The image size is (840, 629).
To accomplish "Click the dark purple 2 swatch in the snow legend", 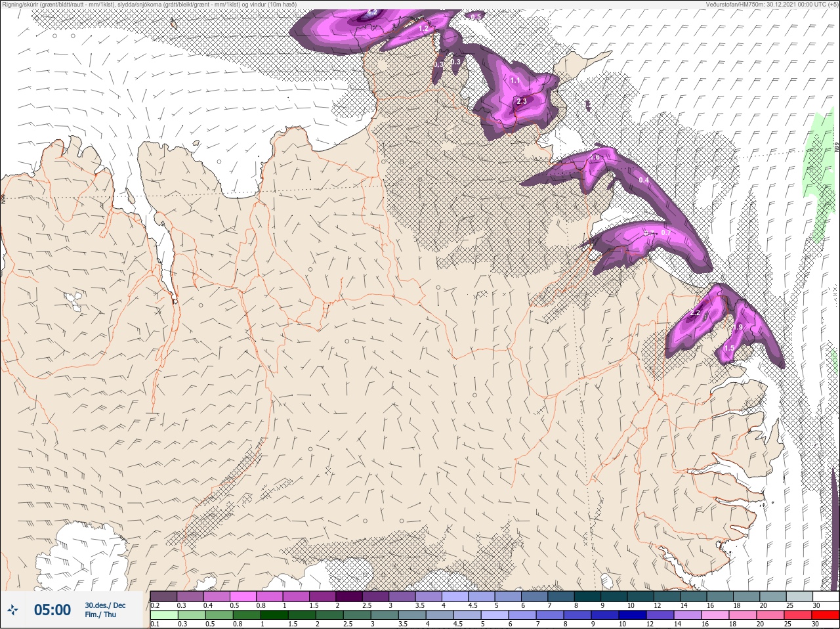I will (x=349, y=596).
